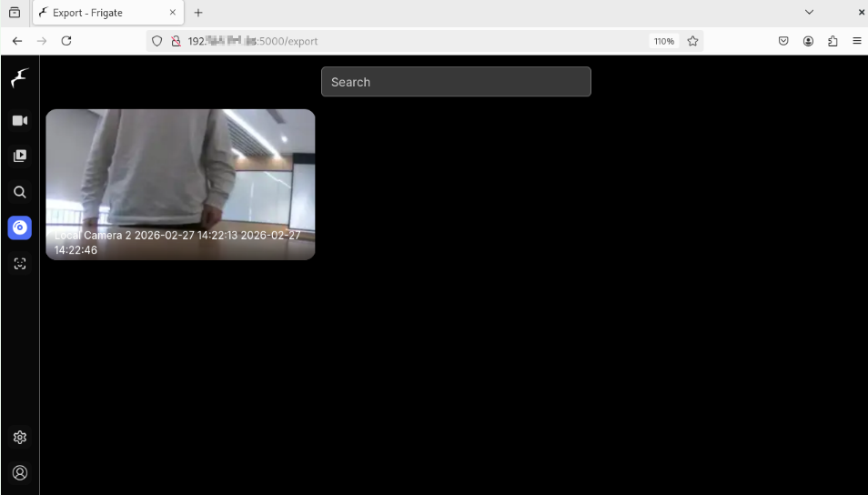Click the Search exports field
This screenshot has width=868, height=495.
point(456,82)
